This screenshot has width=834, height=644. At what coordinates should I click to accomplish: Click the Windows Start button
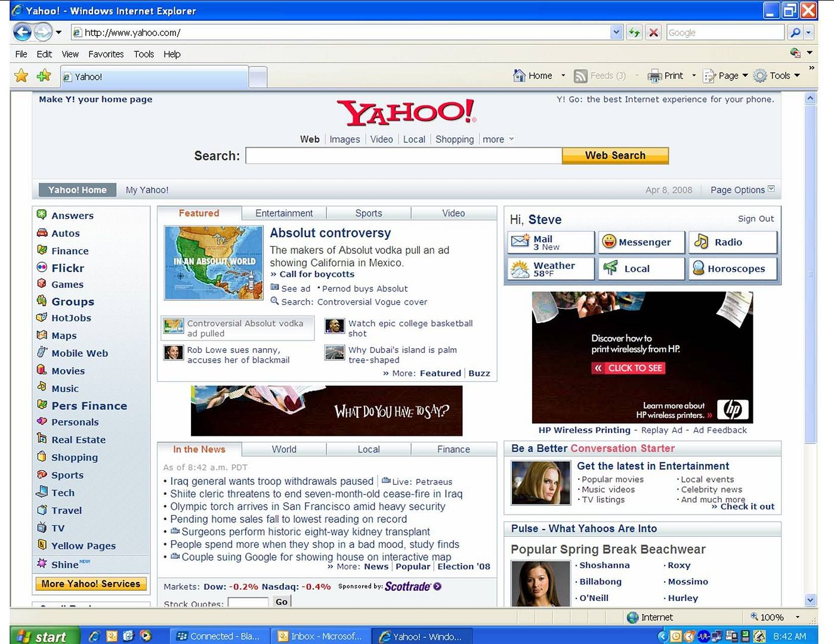pos(45,636)
